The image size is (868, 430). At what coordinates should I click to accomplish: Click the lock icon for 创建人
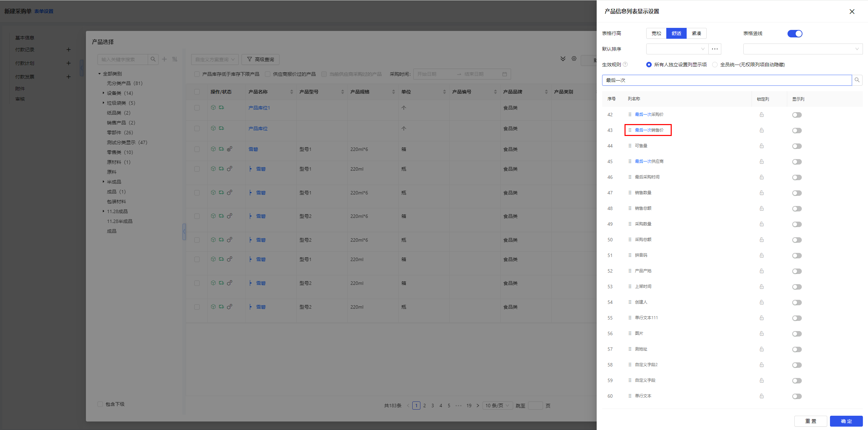[762, 302]
